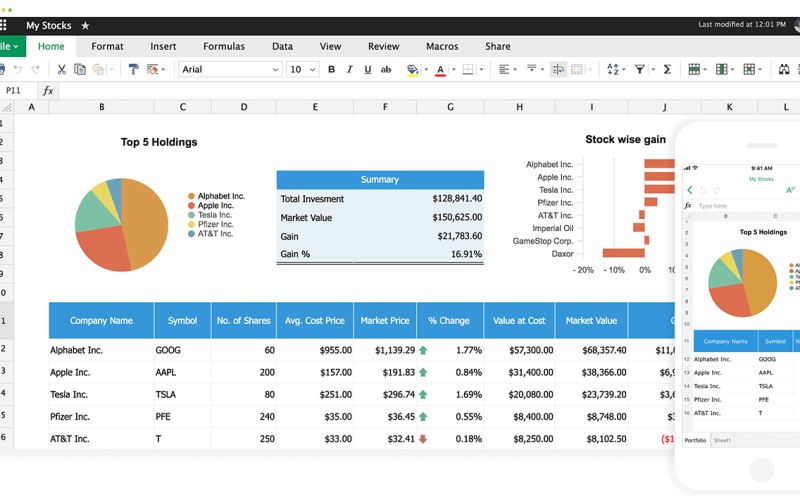Screen dimensions: 800x500
Task: Apply the yellow fill color
Action: (x=413, y=70)
